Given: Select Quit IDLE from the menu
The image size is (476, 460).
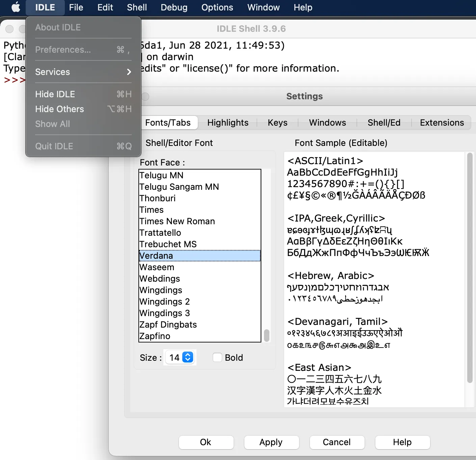Looking at the screenshot, I should pos(83,146).
